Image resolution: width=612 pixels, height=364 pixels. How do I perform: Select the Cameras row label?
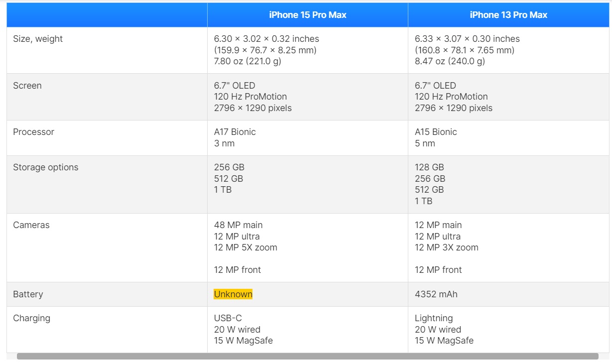(31, 225)
